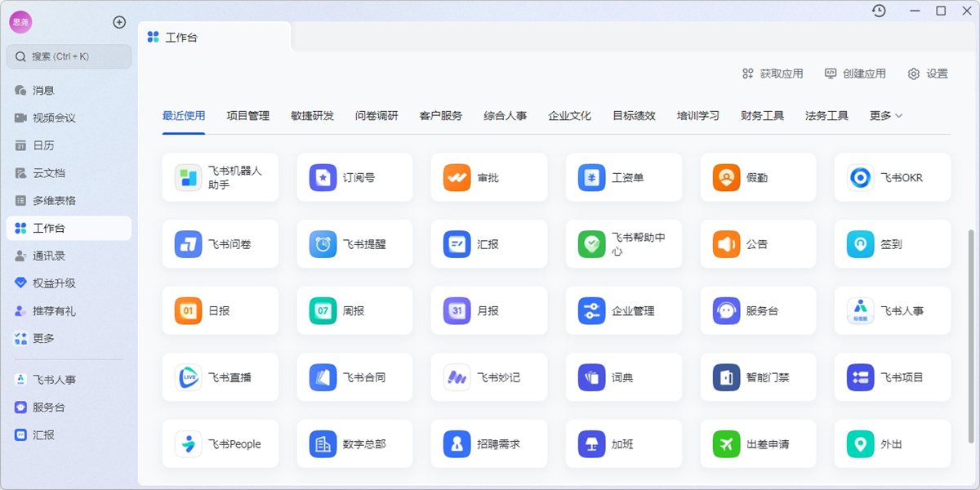Switch to the 财务工具 tab

coord(762,116)
